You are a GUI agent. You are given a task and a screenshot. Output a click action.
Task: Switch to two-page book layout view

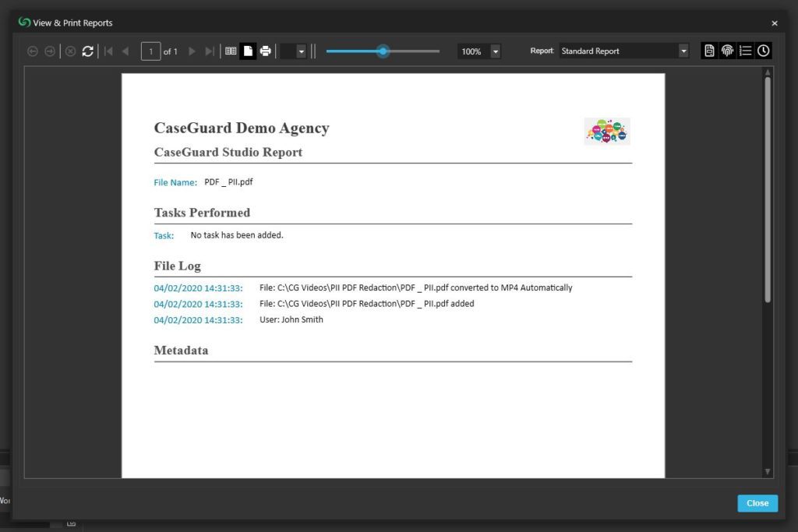[231, 51]
